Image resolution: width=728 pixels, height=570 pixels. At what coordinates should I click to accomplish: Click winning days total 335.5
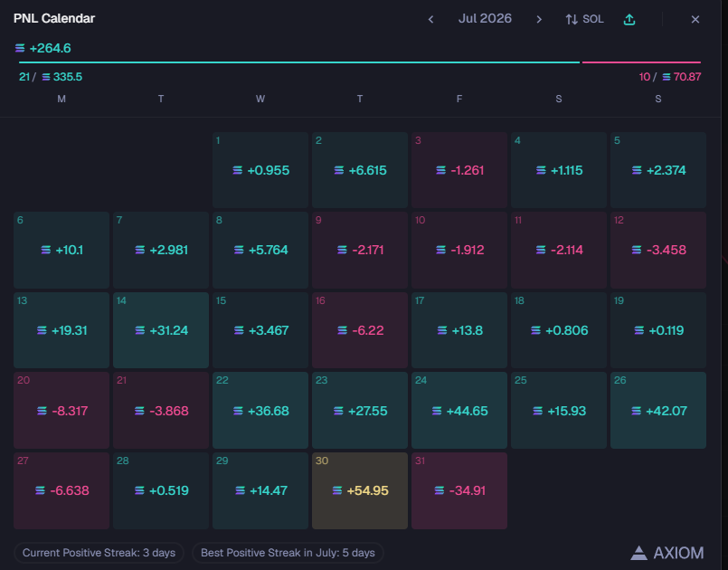pos(67,77)
